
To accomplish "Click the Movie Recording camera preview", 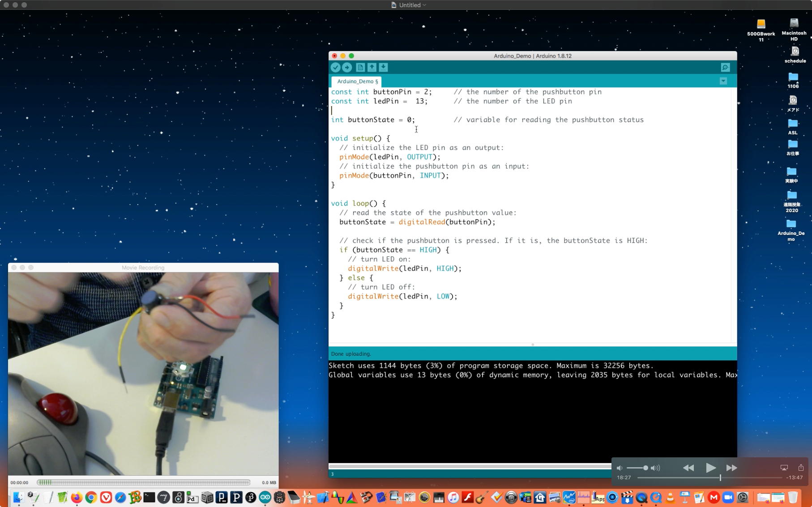I will coord(143,374).
